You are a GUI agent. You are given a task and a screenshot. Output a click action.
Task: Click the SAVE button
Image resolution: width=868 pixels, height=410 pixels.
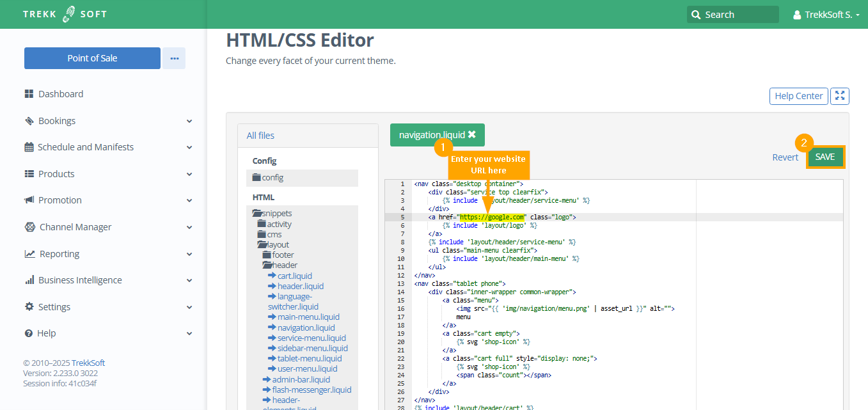coord(825,157)
